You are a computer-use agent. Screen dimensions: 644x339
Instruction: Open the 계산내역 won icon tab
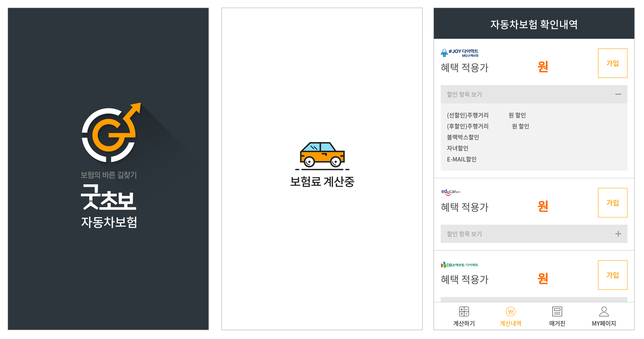(x=510, y=311)
